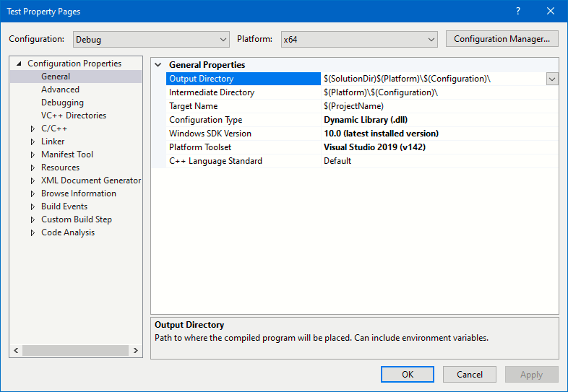Collapse the General Properties section chevron
Viewport: 568px width, 392px height.
point(158,65)
